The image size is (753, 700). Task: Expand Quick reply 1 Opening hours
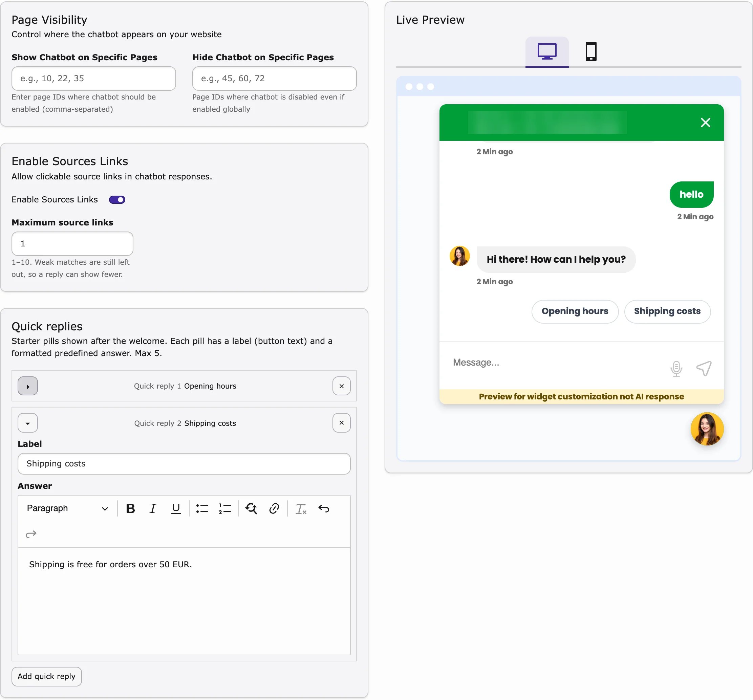tap(28, 386)
